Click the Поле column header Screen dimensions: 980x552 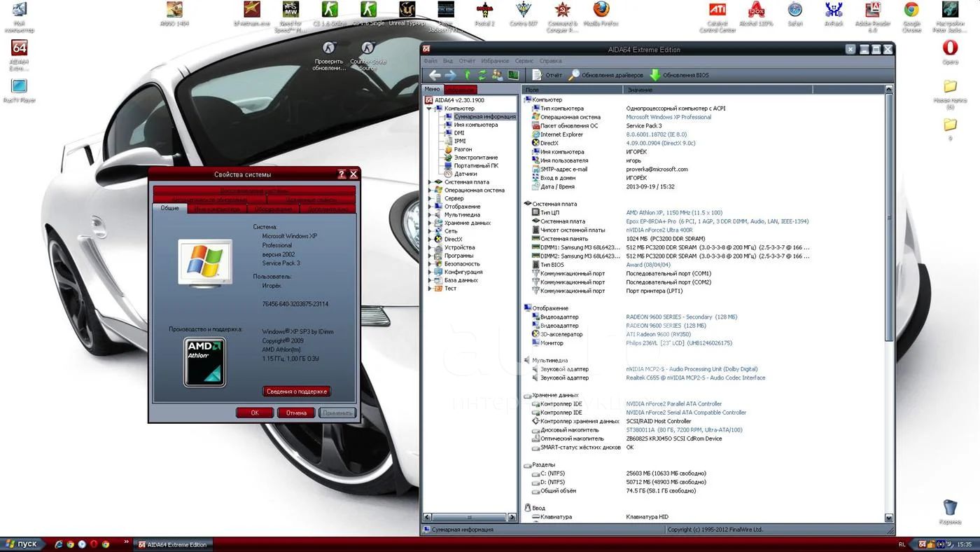point(572,90)
